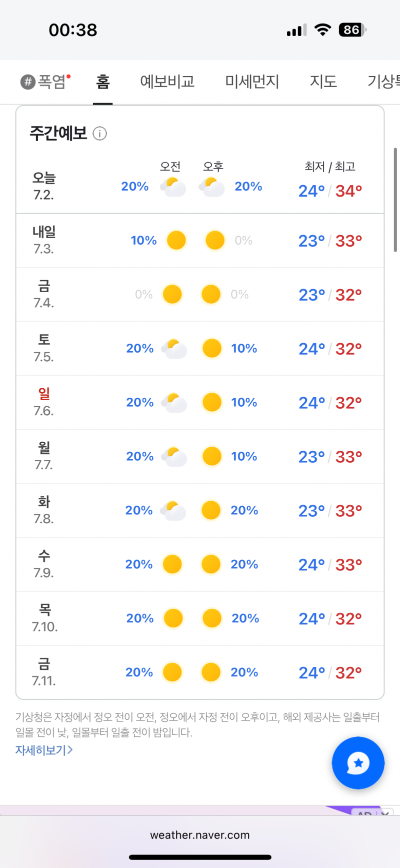Select the Monday 7.7 forecast row
400x868 pixels.
coord(200,456)
